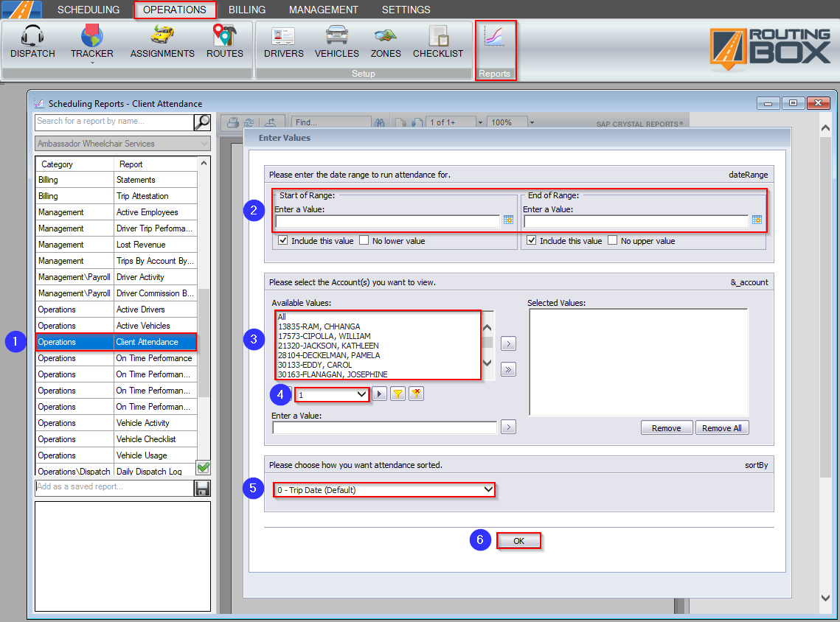Enable 'No lower value' checkbox
840x622 pixels.
[364, 241]
